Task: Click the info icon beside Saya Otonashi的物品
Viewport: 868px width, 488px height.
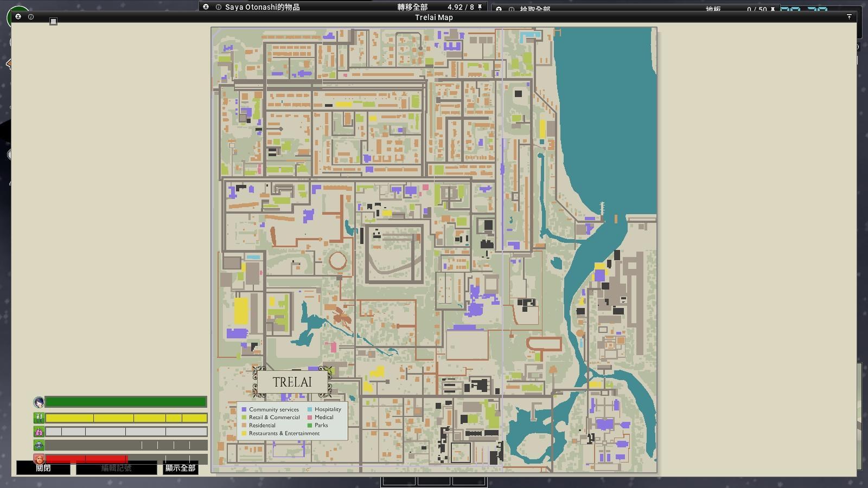Action: click(219, 7)
